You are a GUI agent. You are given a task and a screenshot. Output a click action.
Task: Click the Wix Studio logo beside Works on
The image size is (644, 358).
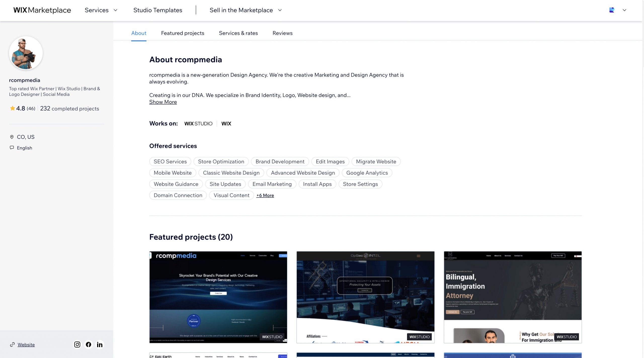pos(198,124)
